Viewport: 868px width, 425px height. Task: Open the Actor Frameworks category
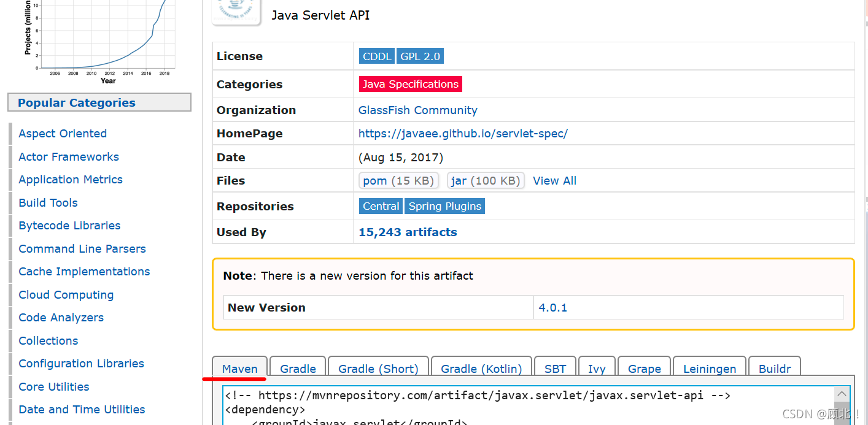69,157
